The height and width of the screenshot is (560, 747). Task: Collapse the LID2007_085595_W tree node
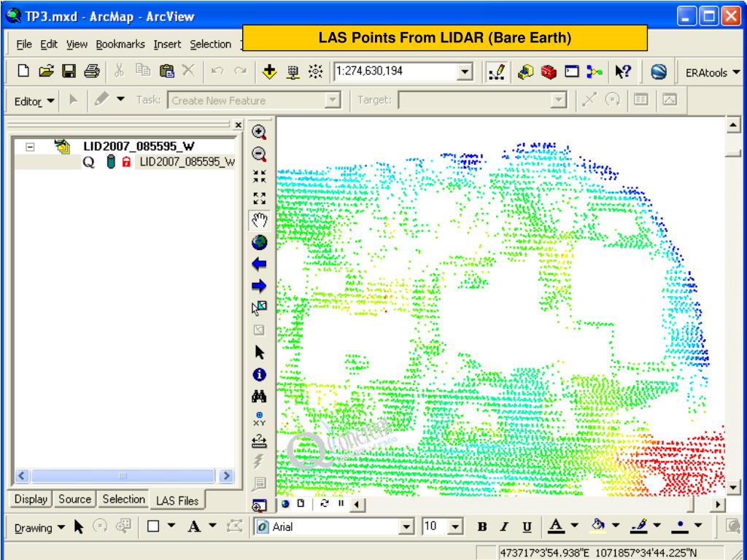30,147
